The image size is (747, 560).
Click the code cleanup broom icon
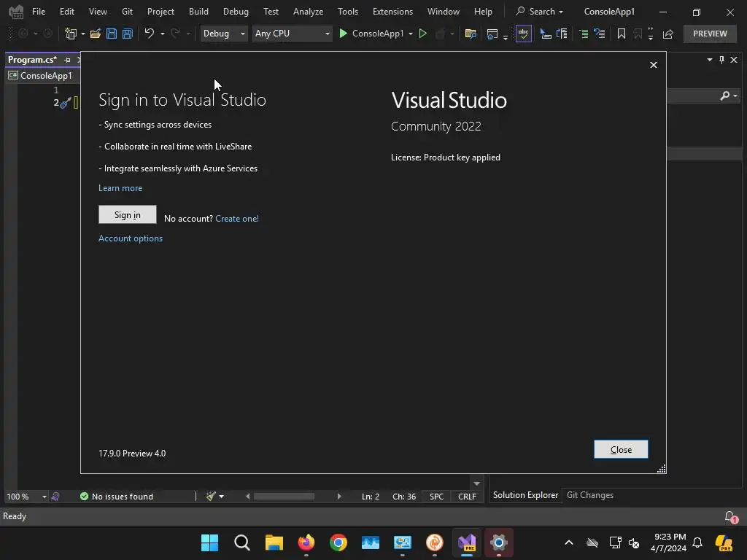pyautogui.click(x=211, y=496)
